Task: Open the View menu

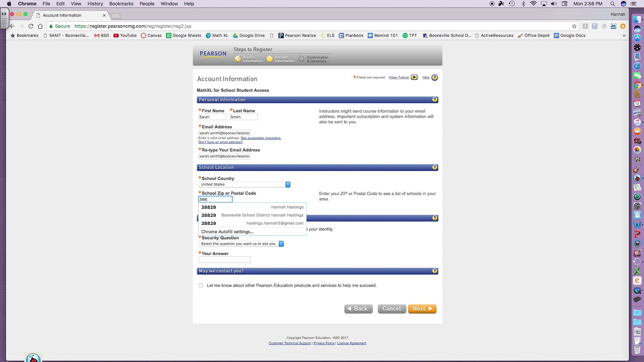Action: tap(76, 4)
